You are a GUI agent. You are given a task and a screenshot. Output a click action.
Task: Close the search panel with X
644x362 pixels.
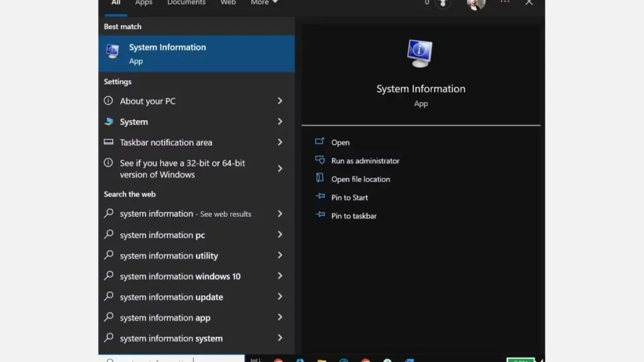(529, 3)
